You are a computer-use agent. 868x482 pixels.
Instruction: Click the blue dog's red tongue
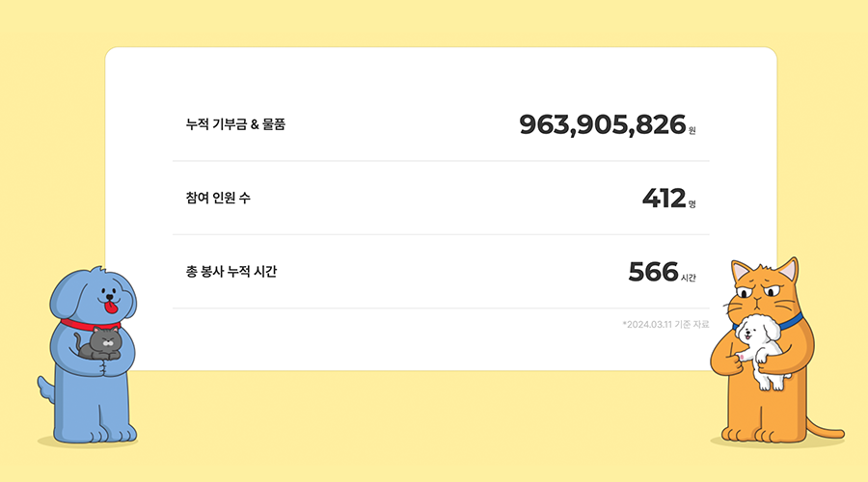click(x=114, y=308)
